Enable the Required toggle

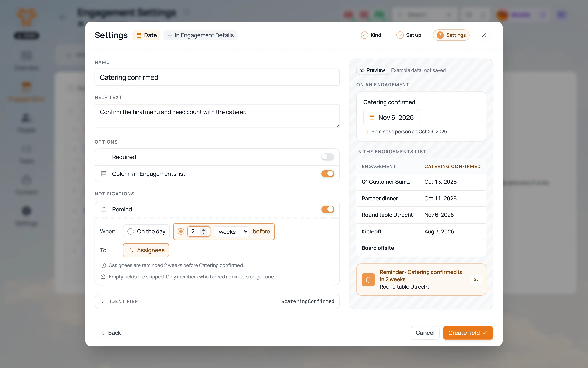[x=328, y=157]
